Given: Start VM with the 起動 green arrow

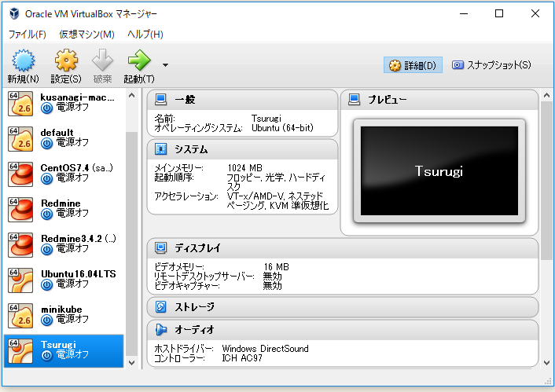Looking at the screenshot, I should 139,60.
